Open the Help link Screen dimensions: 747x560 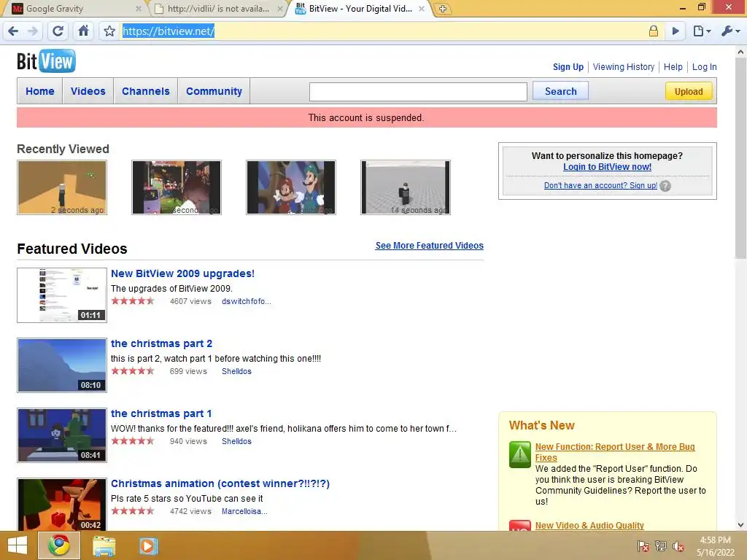point(673,66)
